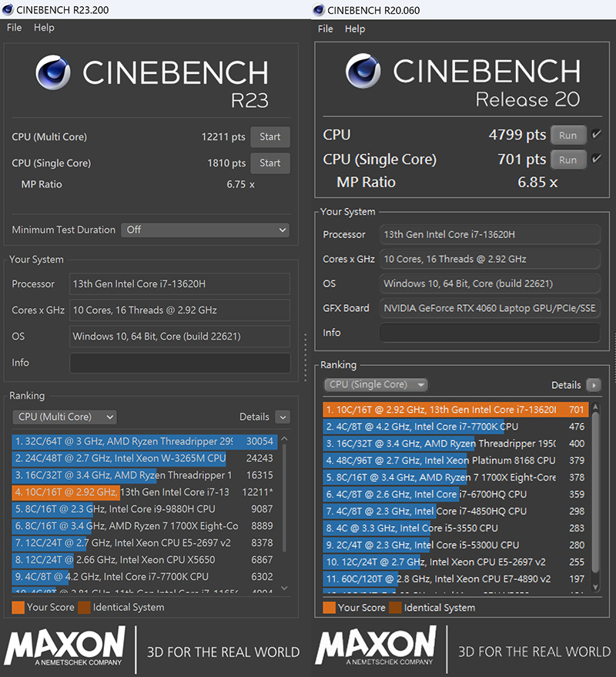Click the 6.75 x MP Ratio value
Screen dimensions: 616x677
(x=240, y=184)
